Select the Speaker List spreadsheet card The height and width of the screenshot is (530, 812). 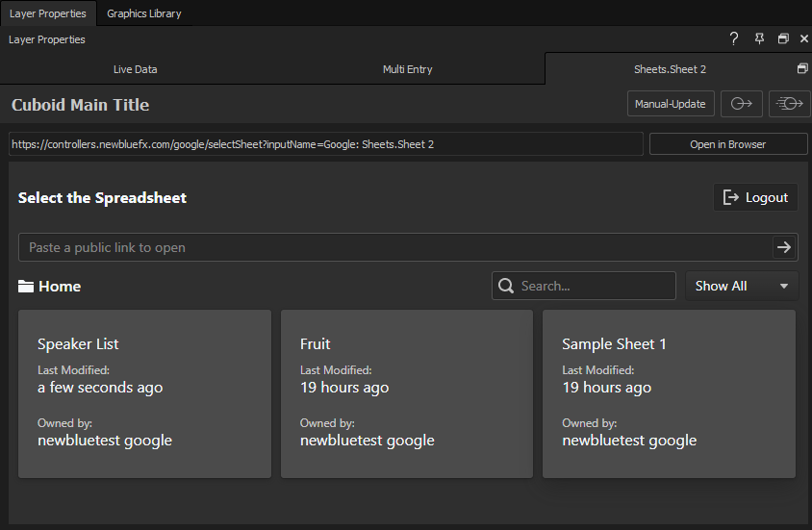pos(144,393)
